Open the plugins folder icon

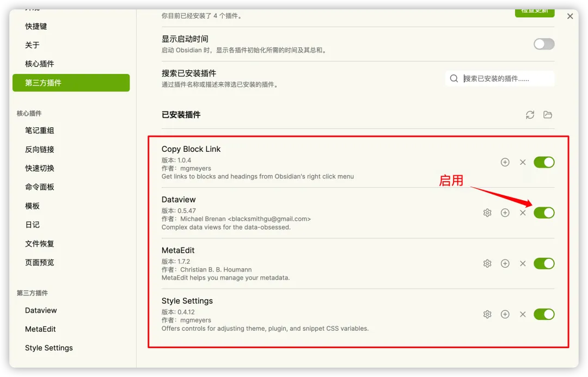(x=548, y=115)
